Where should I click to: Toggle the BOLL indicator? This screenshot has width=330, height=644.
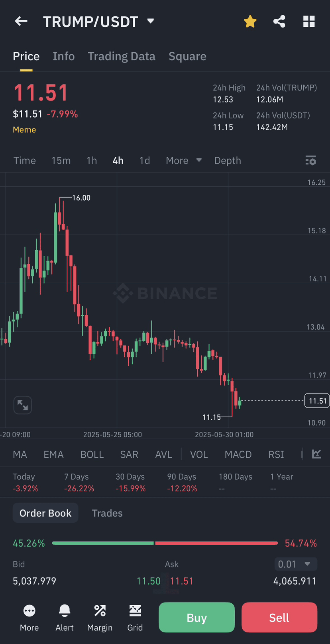point(92,454)
